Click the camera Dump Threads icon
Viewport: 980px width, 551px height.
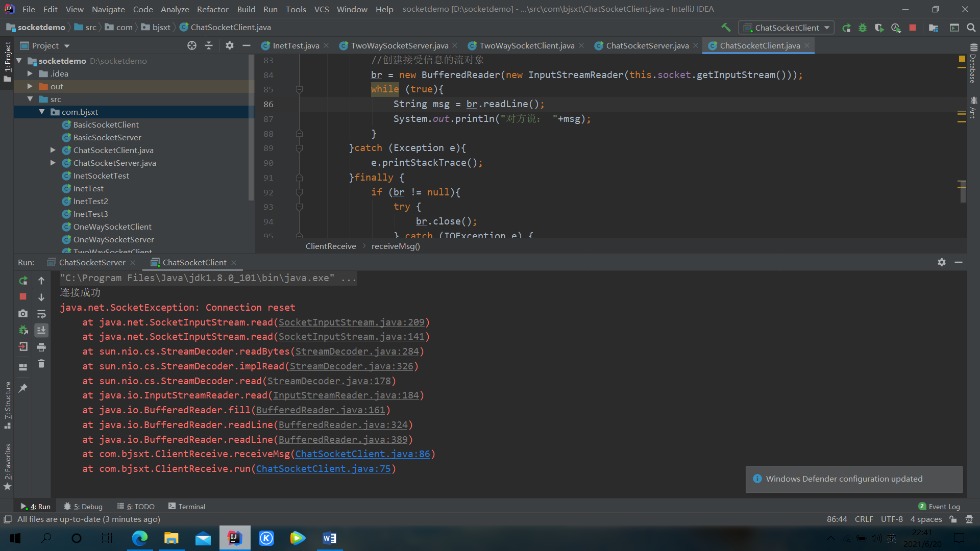pos(23,313)
